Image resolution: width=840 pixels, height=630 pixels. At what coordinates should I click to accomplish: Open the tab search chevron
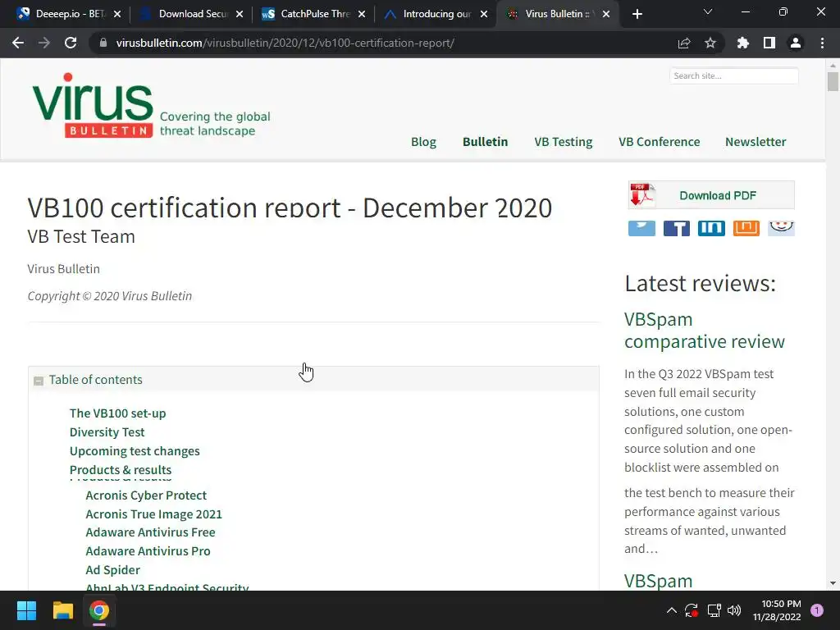point(708,11)
